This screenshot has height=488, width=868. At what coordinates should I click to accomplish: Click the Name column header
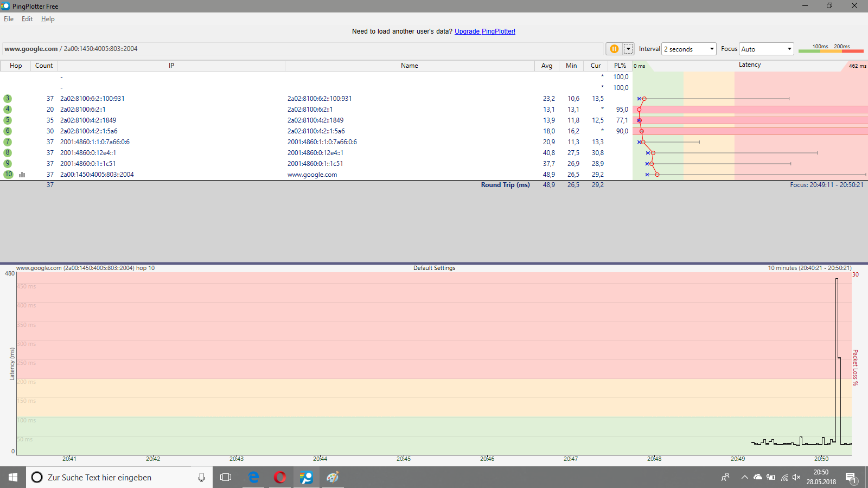point(410,66)
